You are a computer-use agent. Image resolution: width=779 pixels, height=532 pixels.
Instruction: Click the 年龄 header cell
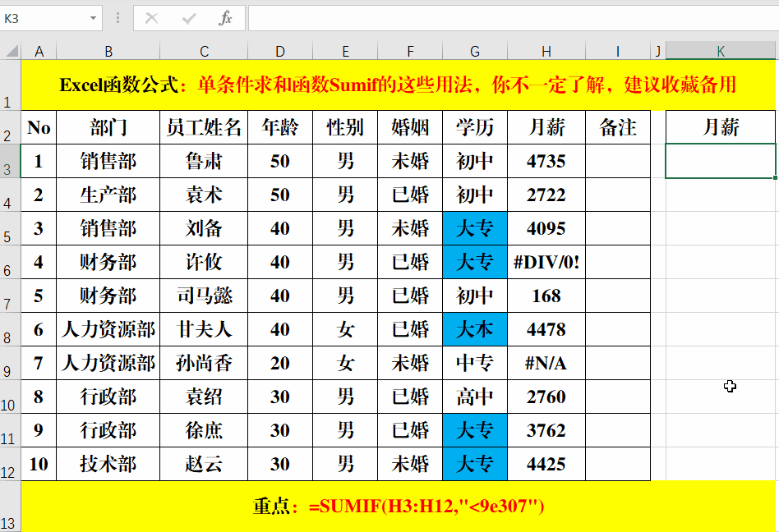coord(280,127)
